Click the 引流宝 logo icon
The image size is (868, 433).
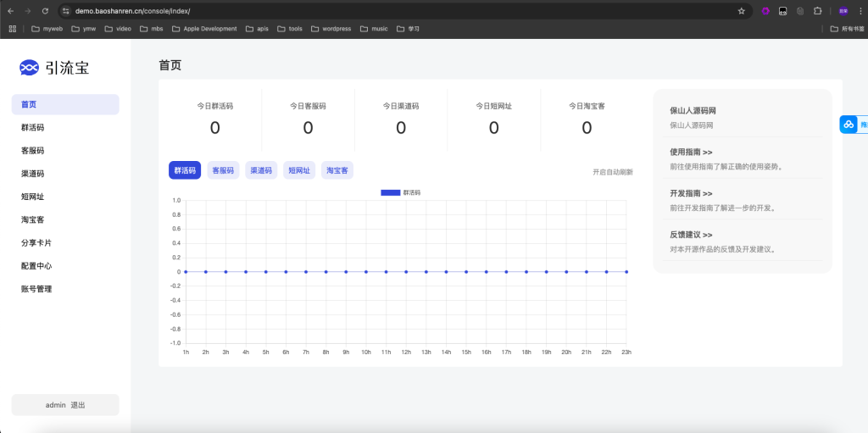point(30,68)
